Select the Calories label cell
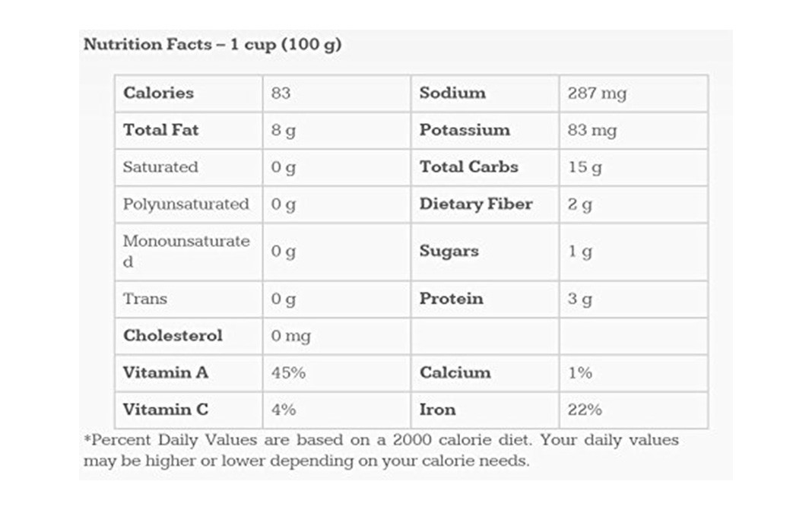The image size is (812, 510). [158, 93]
